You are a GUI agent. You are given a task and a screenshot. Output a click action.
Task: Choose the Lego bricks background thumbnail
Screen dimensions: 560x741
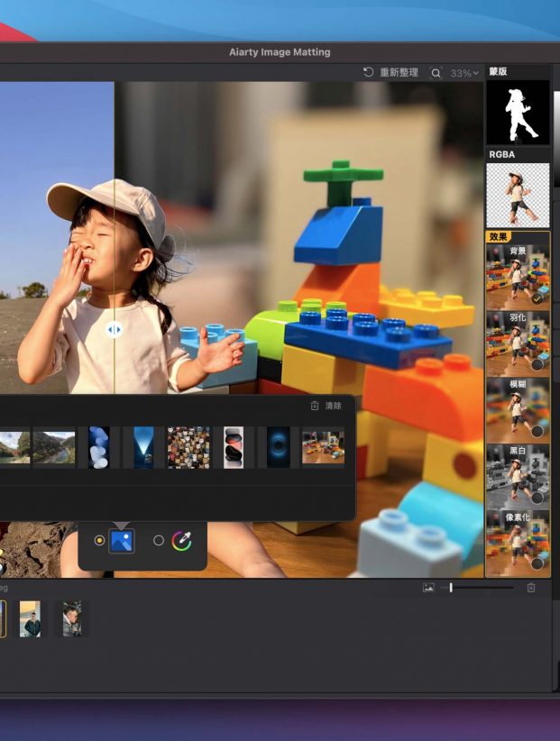(x=323, y=447)
